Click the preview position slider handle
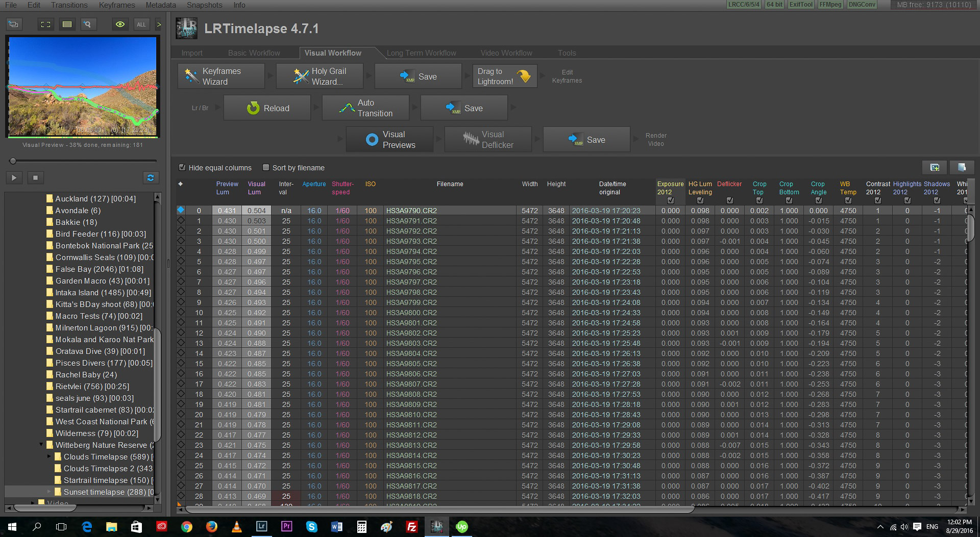This screenshot has height=537, width=980. click(13, 161)
